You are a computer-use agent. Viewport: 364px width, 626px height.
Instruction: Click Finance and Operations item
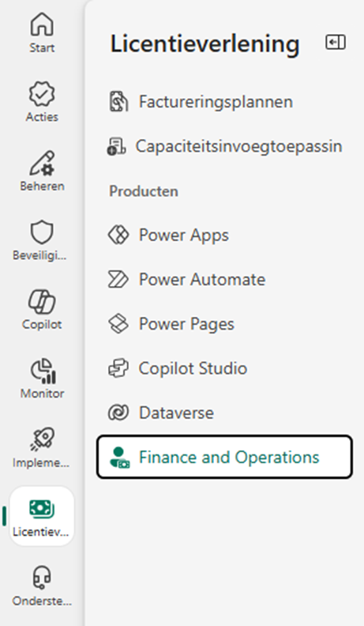[224, 457]
